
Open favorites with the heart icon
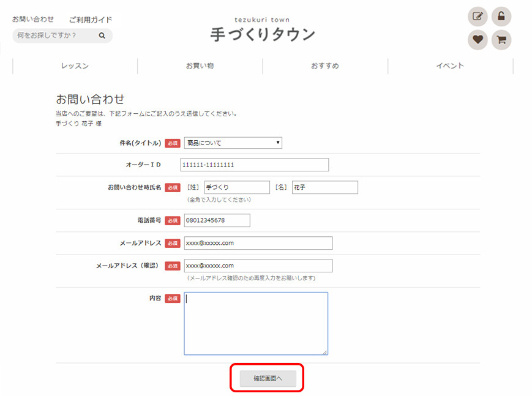click(x=478, y=40)
